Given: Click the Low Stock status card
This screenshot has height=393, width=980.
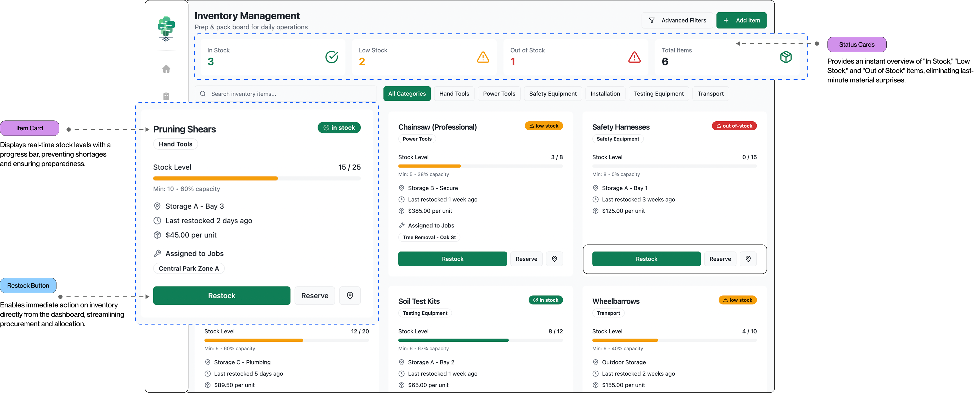Looking at the screenshot, I should coord(424,57).
